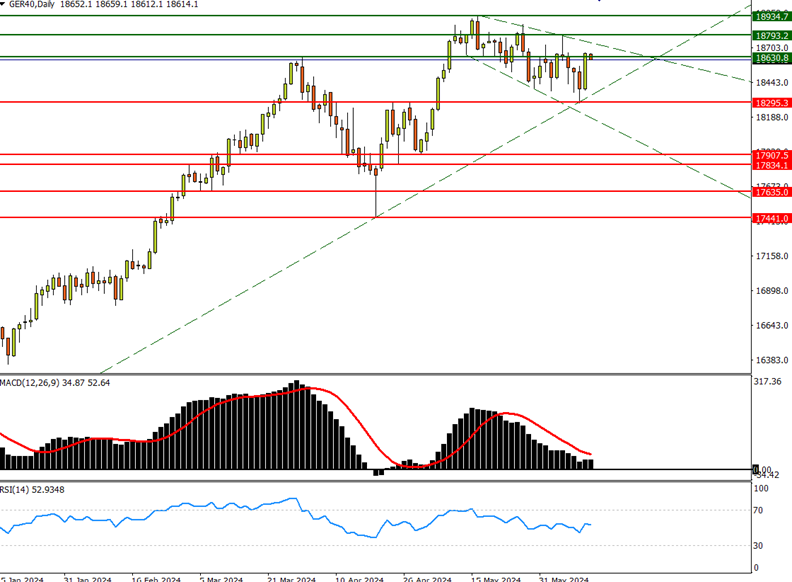Viewport: 792px width, 582px height.
Task: Select the 18295.3 red support label
Action: (x=772, y=103)
